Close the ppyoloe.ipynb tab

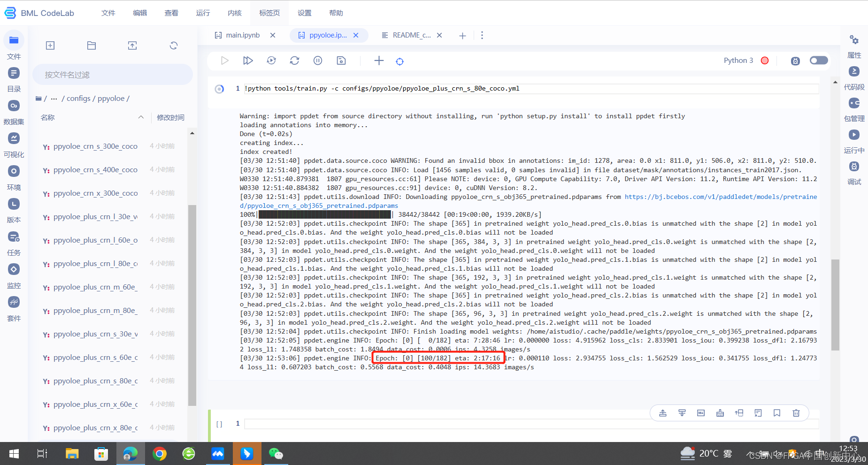(x=356, y=35)
